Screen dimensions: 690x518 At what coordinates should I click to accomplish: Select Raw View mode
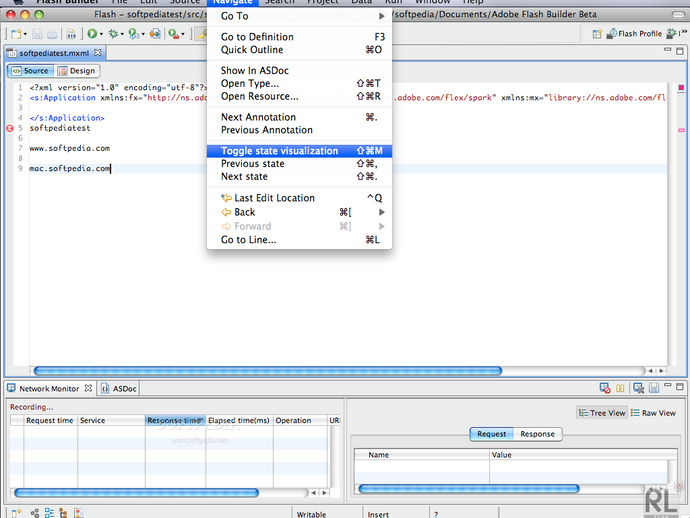pos(653,413)
